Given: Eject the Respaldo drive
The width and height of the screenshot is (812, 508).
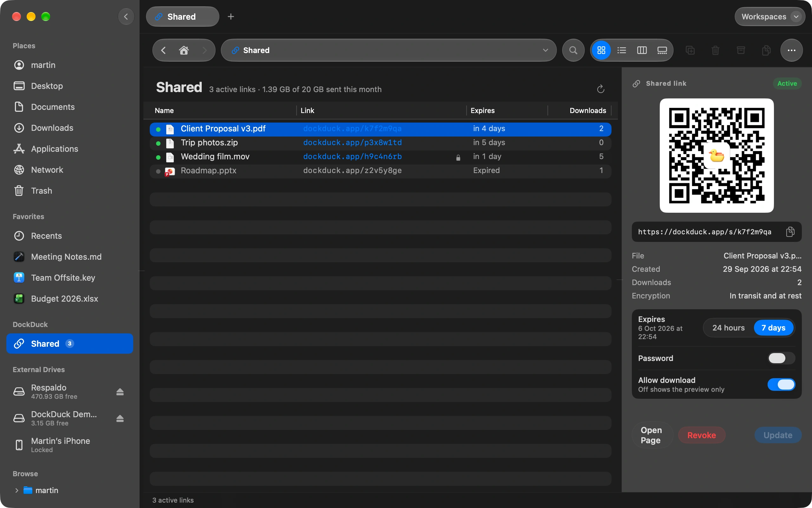Looking at the screenshot, I should tap(120, 392).
